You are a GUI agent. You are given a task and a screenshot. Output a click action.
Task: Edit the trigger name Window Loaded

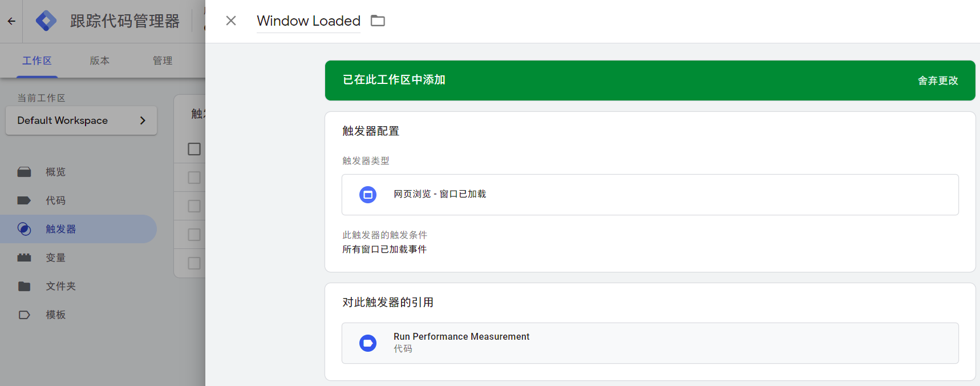tap(309, 21)
